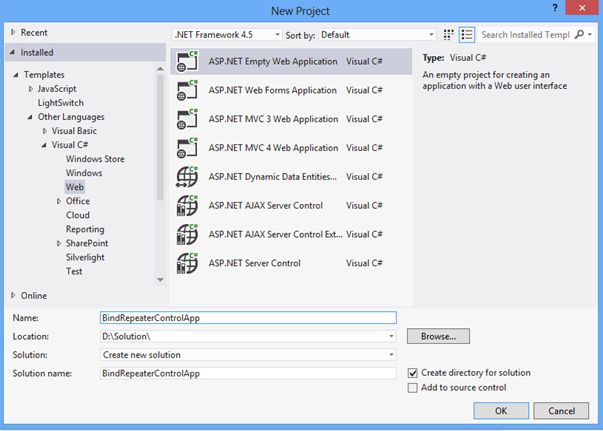Expand the Recent section
The image size is (603, 431).
(13, 32)
